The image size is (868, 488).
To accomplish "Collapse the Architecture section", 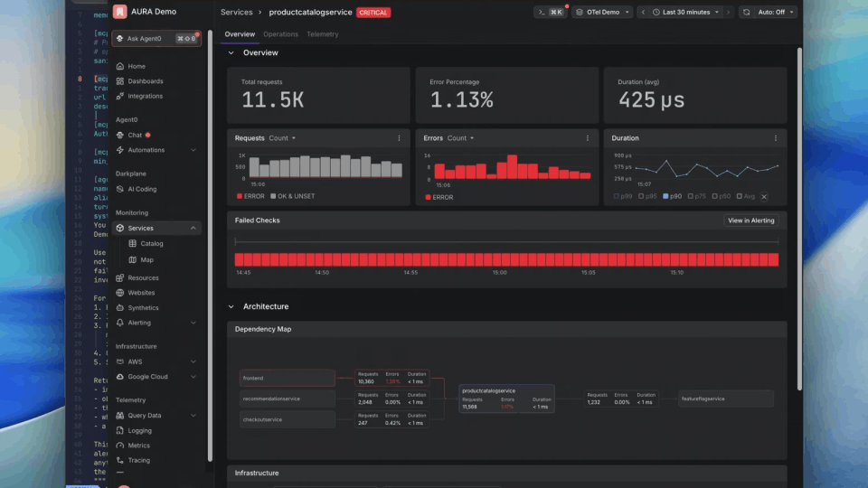I will tap(231, 306).
